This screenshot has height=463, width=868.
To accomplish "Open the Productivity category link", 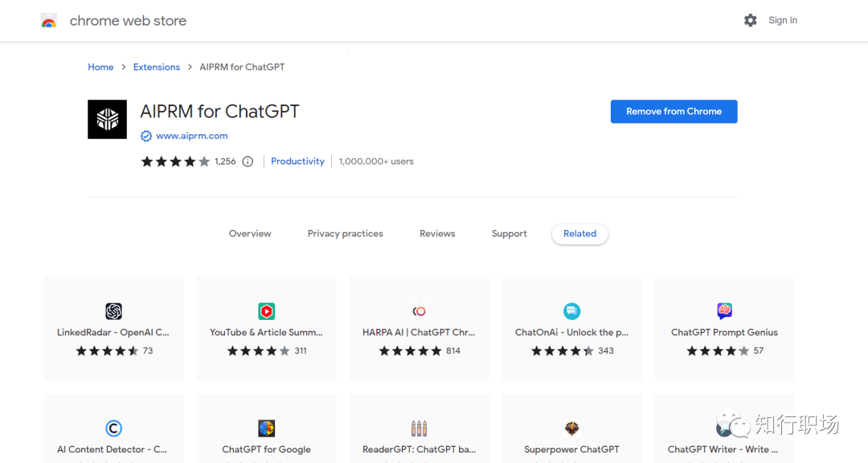I will pos(298,162).
